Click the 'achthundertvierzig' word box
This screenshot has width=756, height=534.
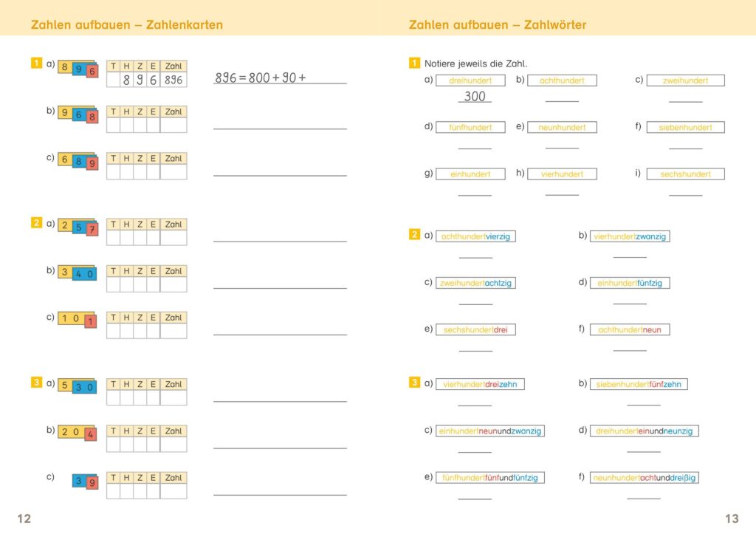476,236
